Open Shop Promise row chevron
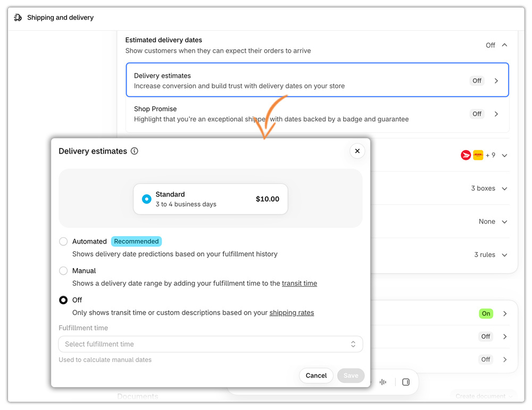This screenshot has height=410, width=532. pos(496,114)
